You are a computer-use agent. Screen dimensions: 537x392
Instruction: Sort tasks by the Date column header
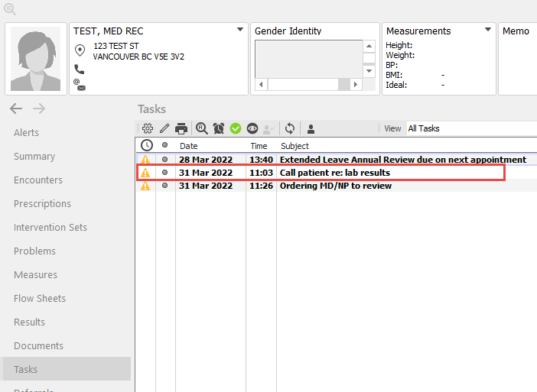click(189, 145)
